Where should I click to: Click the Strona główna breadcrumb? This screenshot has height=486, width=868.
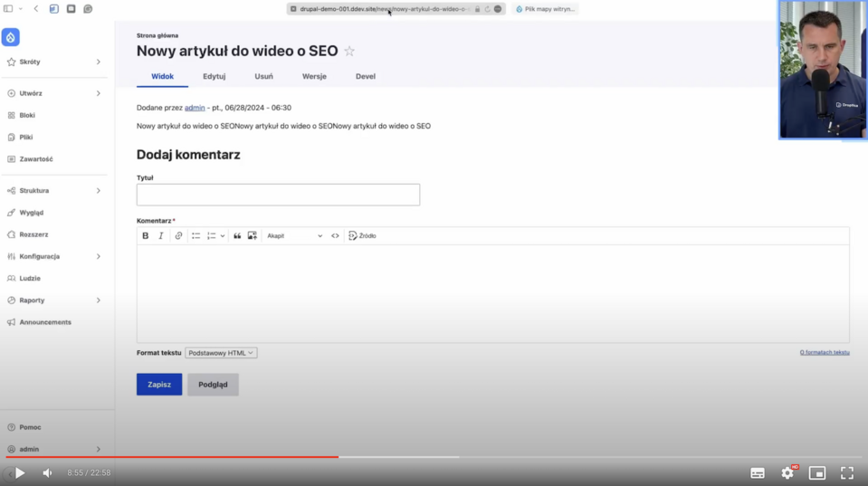157,35
